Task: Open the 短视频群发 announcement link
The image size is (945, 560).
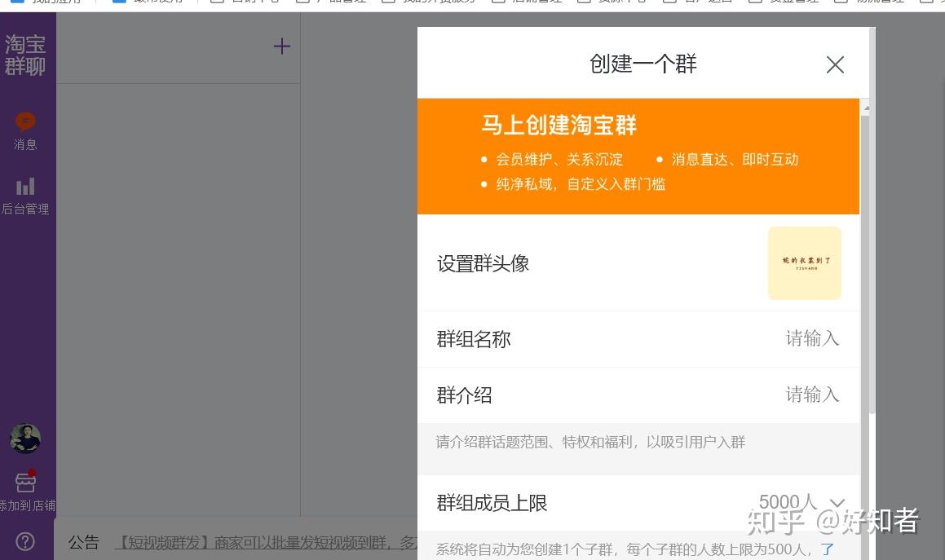Action: (265, 543)
